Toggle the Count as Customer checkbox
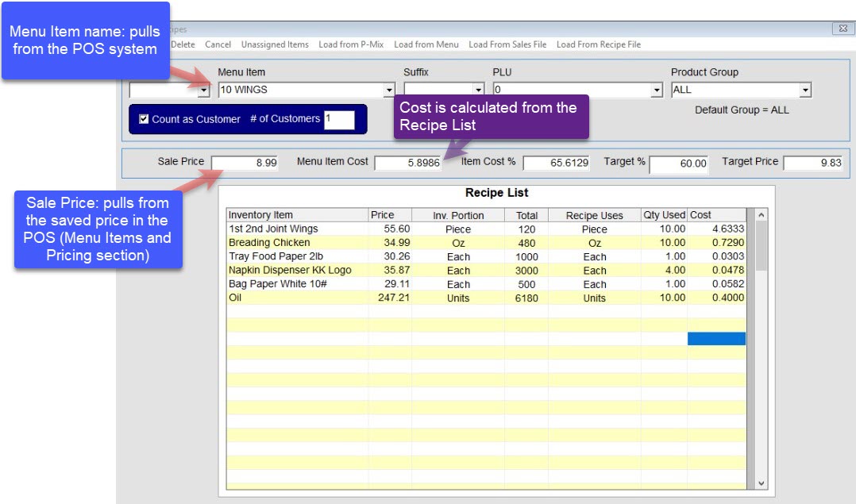The width and height of the screenshot is (856, 504). (x=144, y=119)
